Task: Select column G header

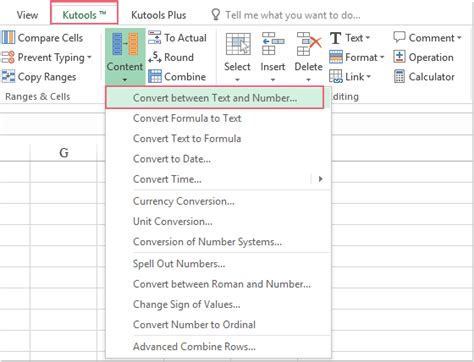Action: [x=64, y=153]
